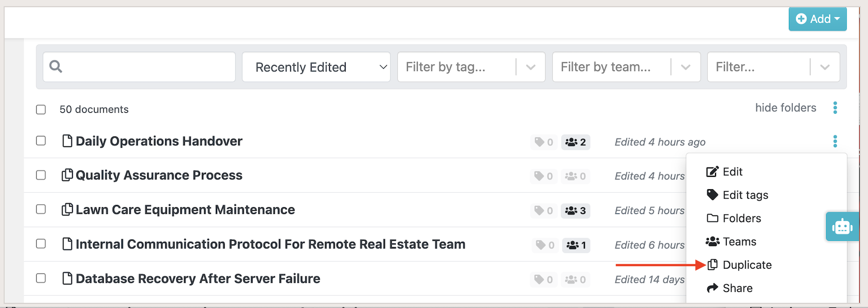Viewport: 868px width, 308px height.
Task: Click the hide folders link
Action: [786, 107]
